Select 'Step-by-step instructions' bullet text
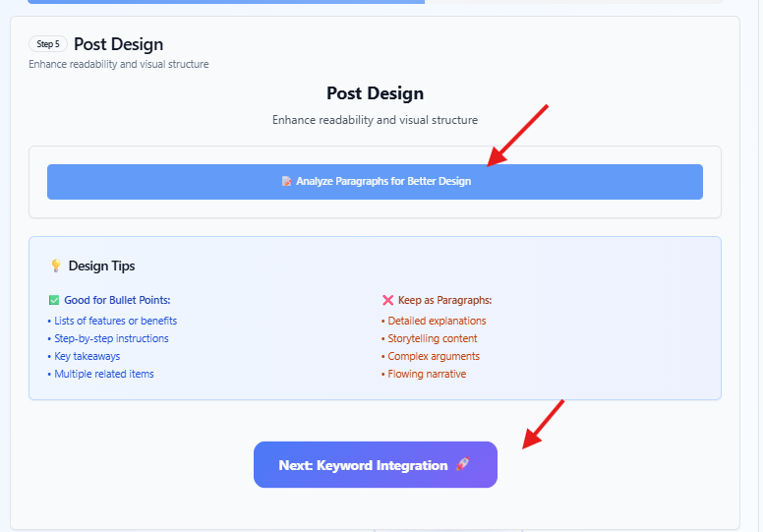Image resolution: width=763 pixels, height=532 pixels. pyautogui.click(x=111, y=338)
